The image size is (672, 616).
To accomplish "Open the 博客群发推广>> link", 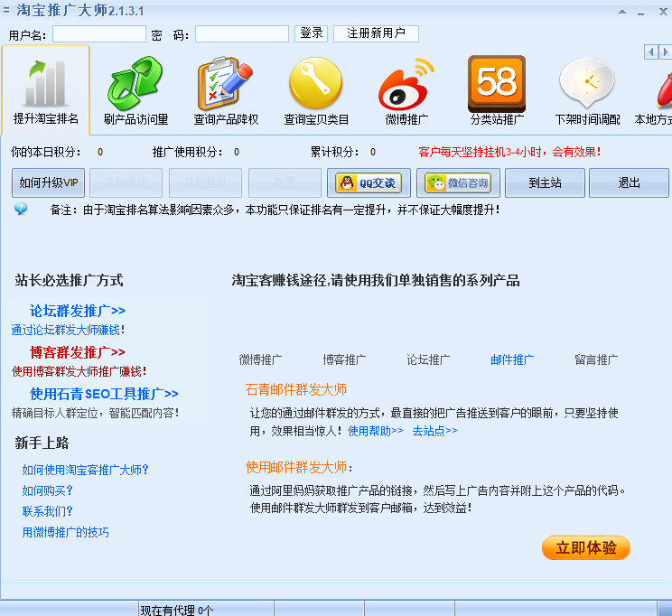I will 78,352.
